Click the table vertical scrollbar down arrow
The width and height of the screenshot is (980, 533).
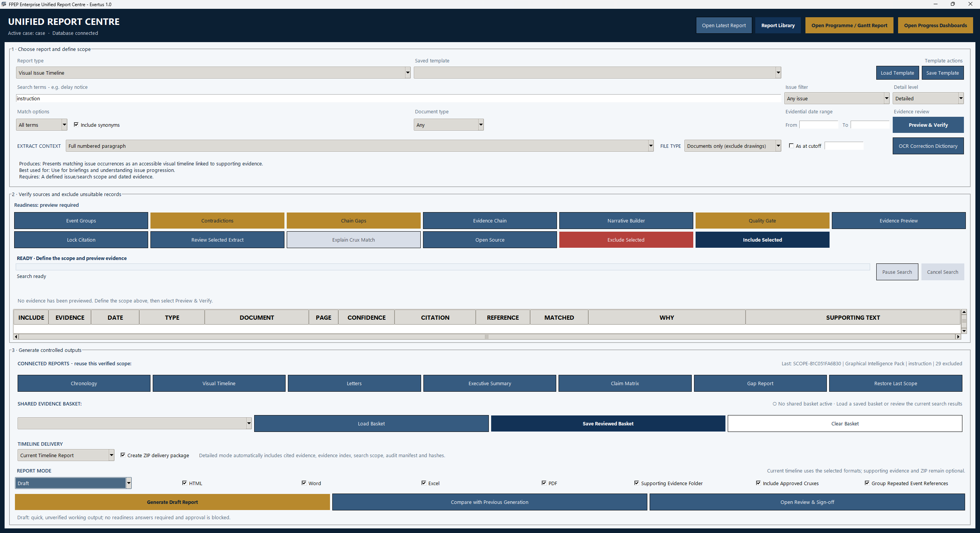pyautogui.click(x=964, y=331)
